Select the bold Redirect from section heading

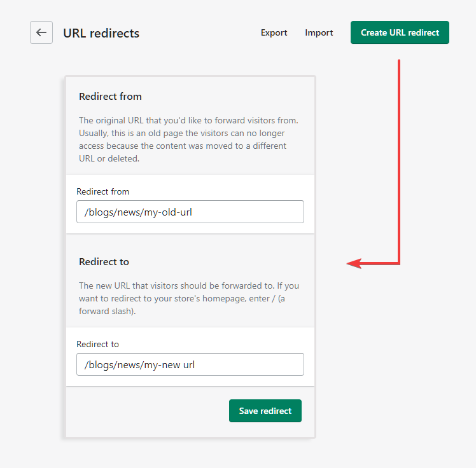[110, 96]
